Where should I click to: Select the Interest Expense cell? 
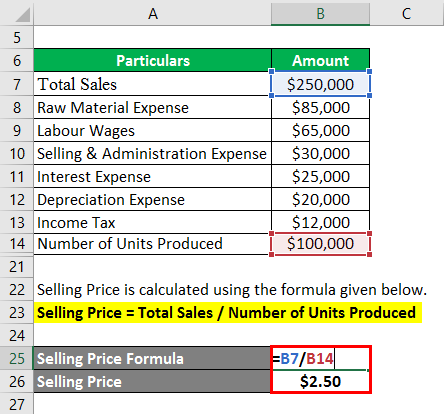(153, 176)
